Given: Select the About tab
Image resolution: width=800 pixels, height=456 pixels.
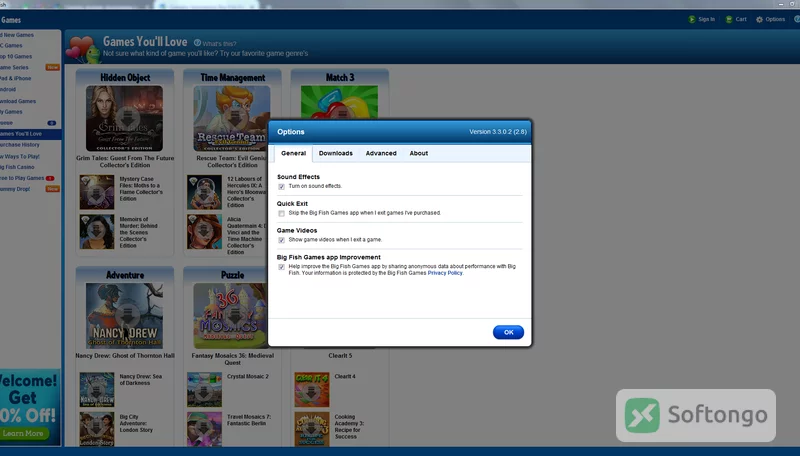Looking at the screenshot, I should pos(419,153).
